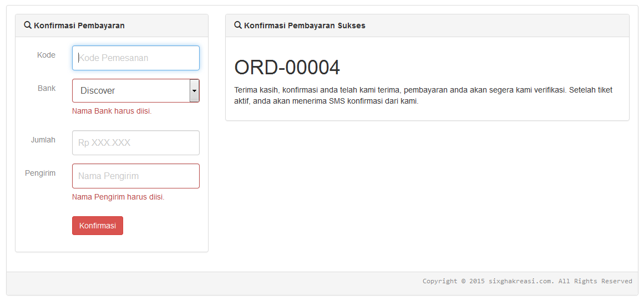This screenshot has height=301, width=644.
Task: Click the Konfirmasi Pembayaran Sukses heading text
Action: 305,25
